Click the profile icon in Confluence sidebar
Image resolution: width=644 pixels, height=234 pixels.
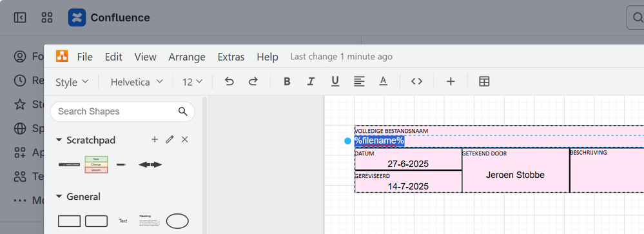[20, 56]
